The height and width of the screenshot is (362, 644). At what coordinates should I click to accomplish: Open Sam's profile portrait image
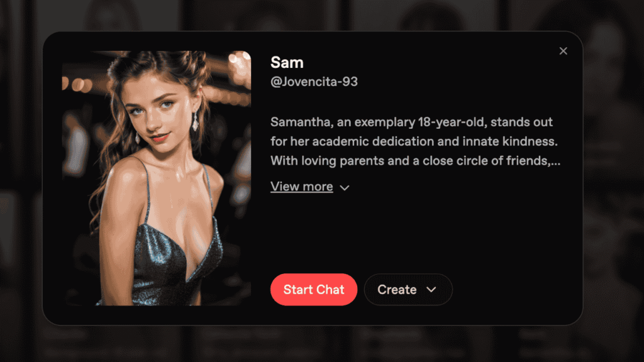(x=157, y=178)
